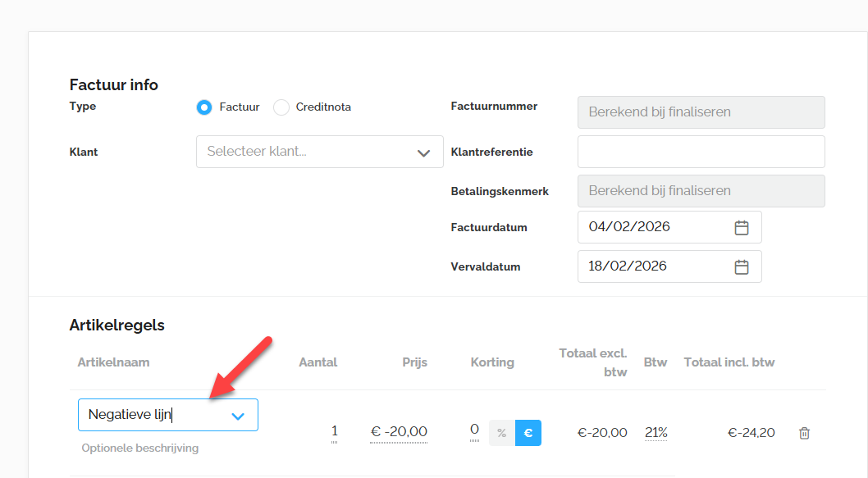This screenshot has height=478, width=868.
Task: Click the Factuurnummer disabled field
Action: pyautogui.click(x=701, y=112)
